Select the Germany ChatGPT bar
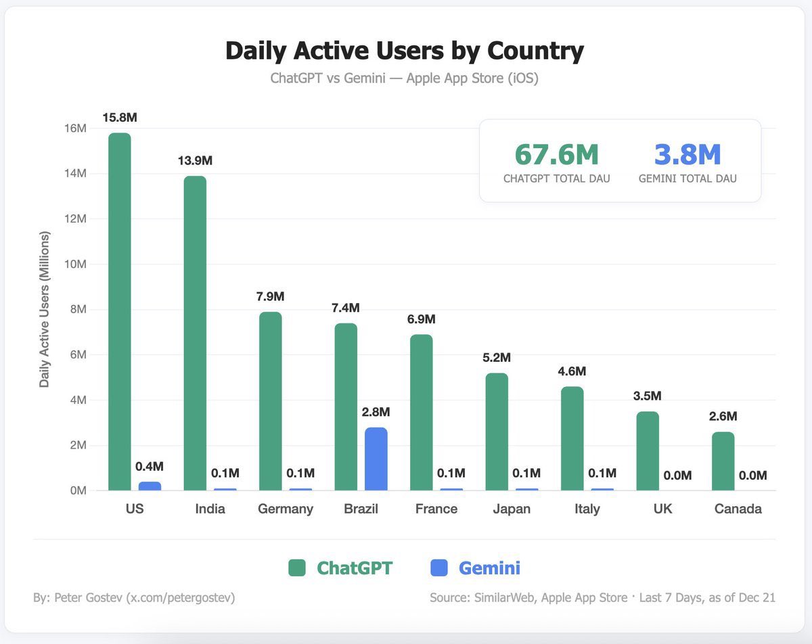The width and height of the screenshot is (812, 644). (271, 400)
